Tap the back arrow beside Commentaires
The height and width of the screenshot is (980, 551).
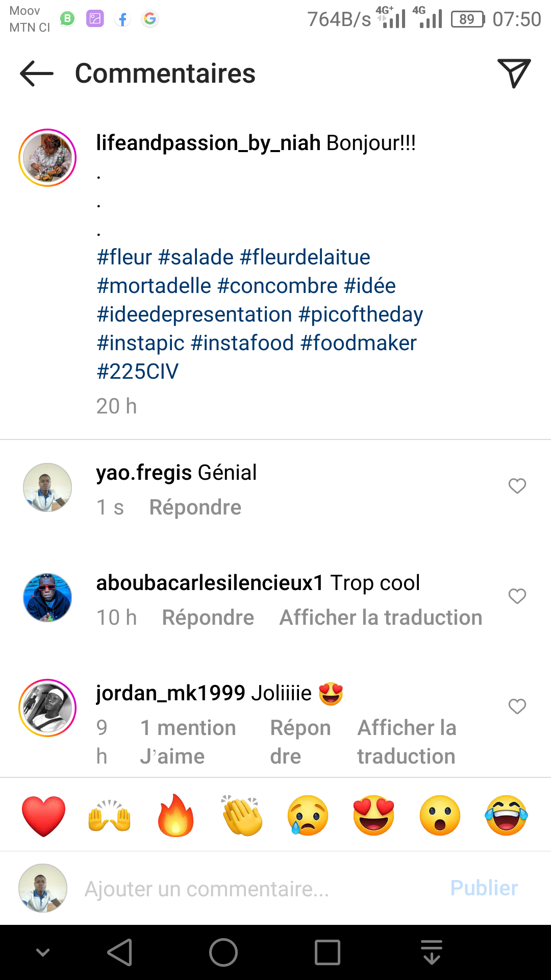[x=37, y=73]
